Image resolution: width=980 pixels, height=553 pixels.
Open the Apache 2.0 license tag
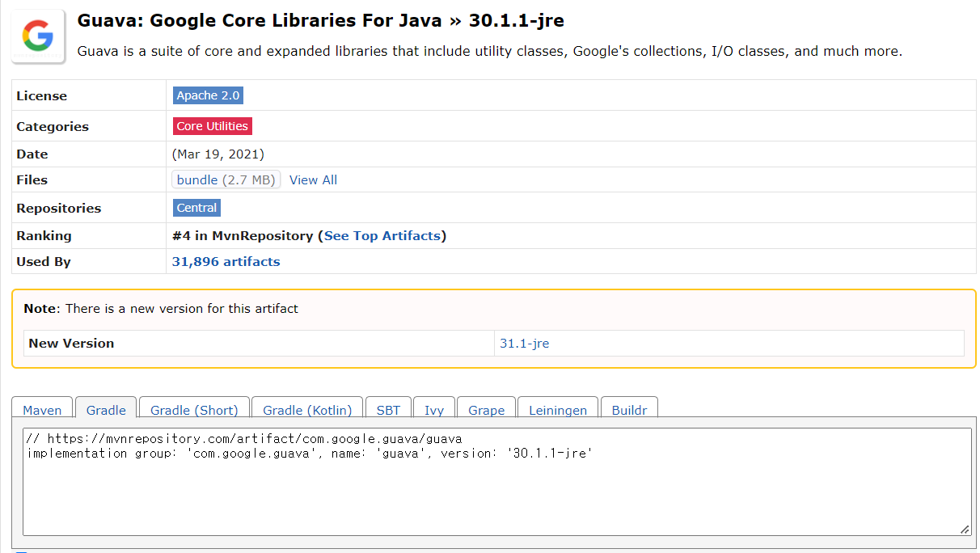click(208, 95)
